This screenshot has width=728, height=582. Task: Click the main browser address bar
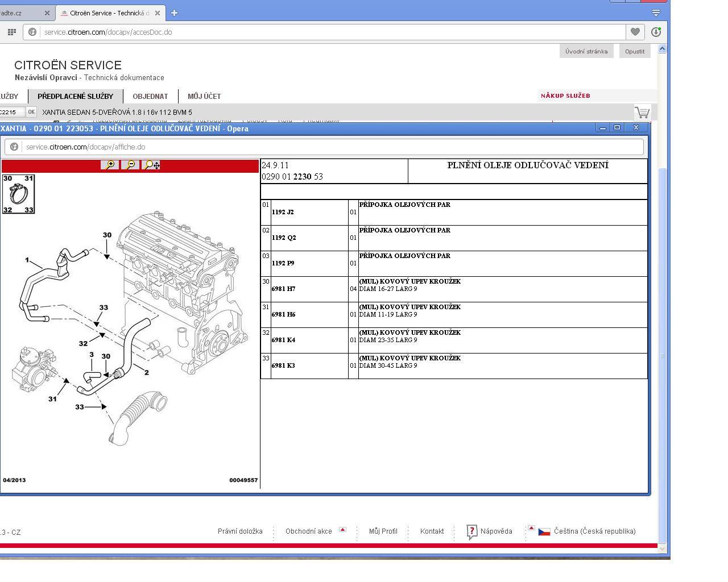click(324, 32)
